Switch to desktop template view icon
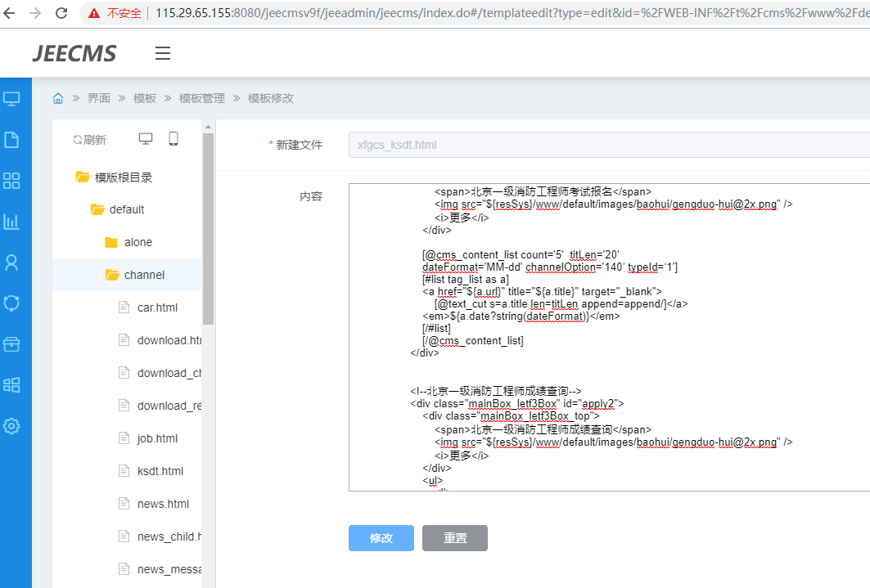The width and height of the screenshot is (870, 588). [146, 138]
